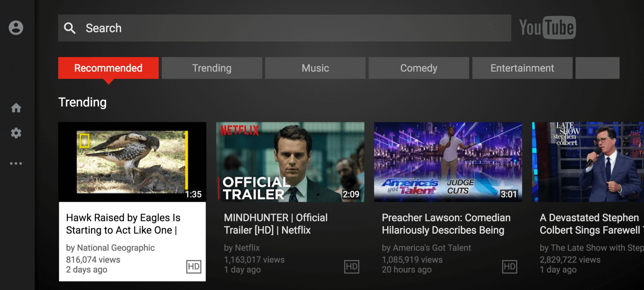The height and width of the screenshot is (290, 644).
Task: Click 'by The Late Show with Step' text
Action: (592, 248)
